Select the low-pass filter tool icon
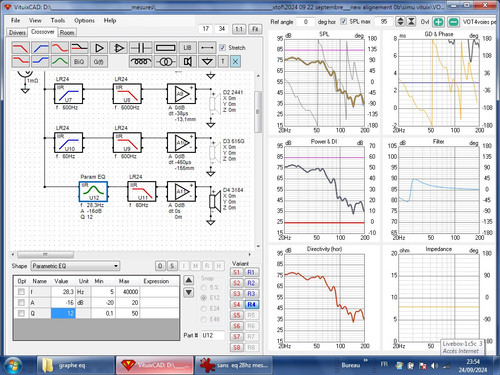The image size is (500, 375). click(x=21, y=48)
